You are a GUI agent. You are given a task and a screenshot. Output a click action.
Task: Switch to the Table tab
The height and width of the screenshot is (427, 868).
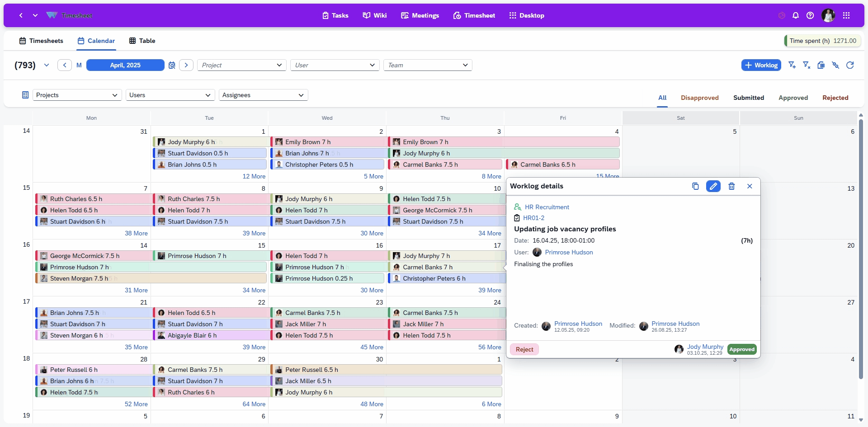142,41
